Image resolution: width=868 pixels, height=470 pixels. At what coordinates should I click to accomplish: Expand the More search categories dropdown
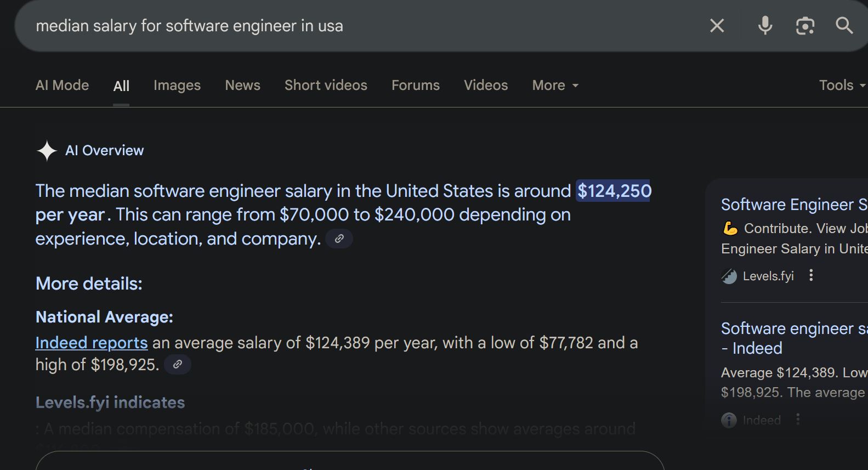pyautogui.click(x=555, y=85)
